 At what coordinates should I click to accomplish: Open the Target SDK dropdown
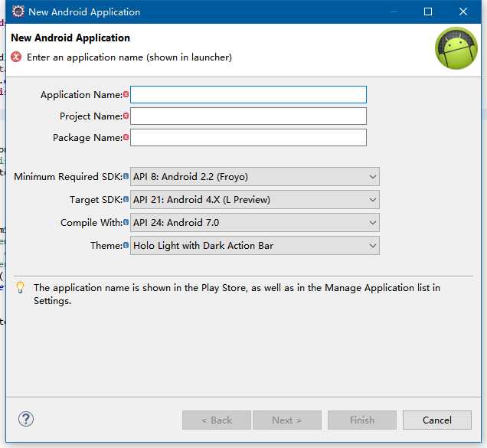click(255, 199)
